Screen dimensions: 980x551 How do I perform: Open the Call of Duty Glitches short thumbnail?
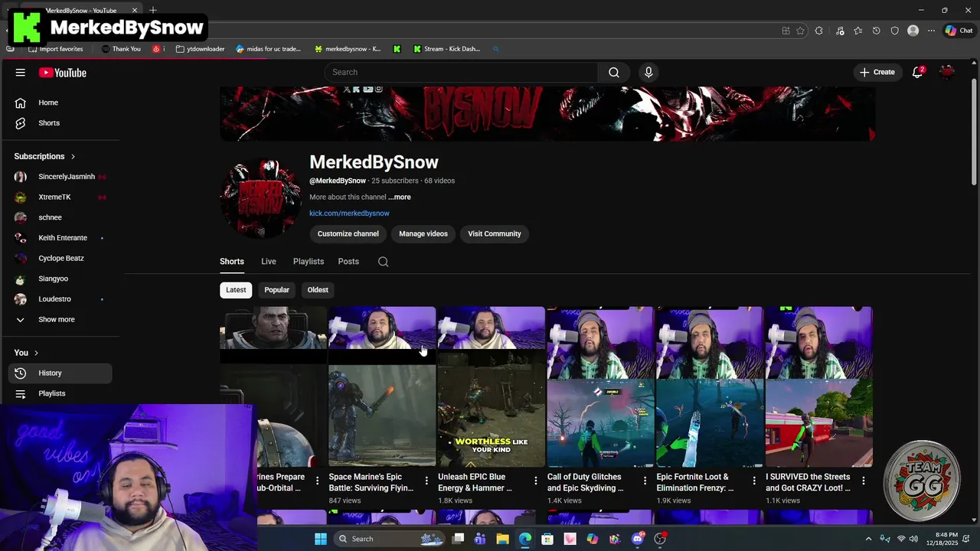(x=600, y=386)
